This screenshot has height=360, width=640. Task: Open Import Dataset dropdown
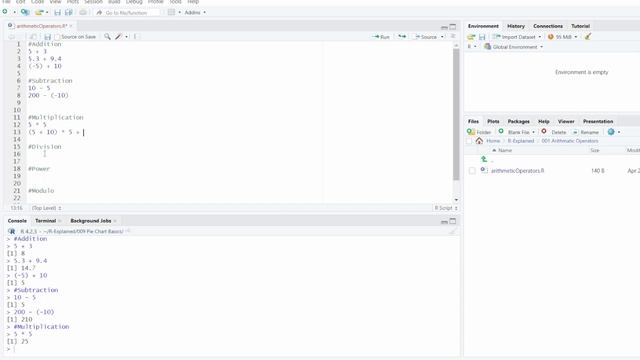coord(517,37)
